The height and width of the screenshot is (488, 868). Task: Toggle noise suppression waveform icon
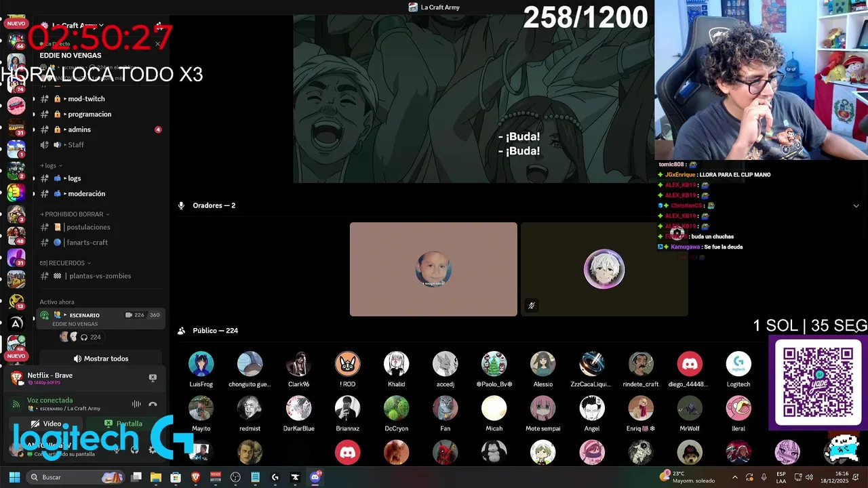coord(136,404)
